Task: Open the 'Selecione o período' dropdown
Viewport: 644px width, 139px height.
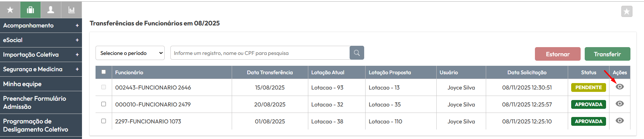Action: (x=130, y=53)
